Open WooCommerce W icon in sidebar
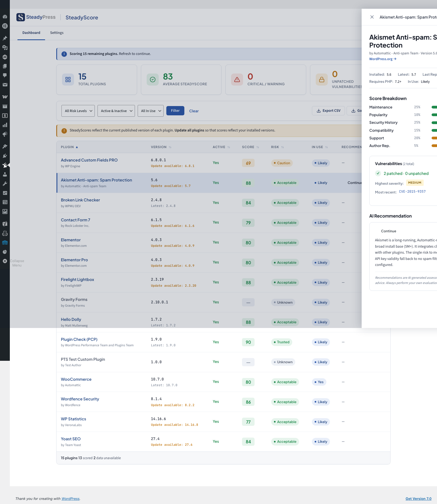The height and width of the screenshot is (504, 437). click(5, 97)
